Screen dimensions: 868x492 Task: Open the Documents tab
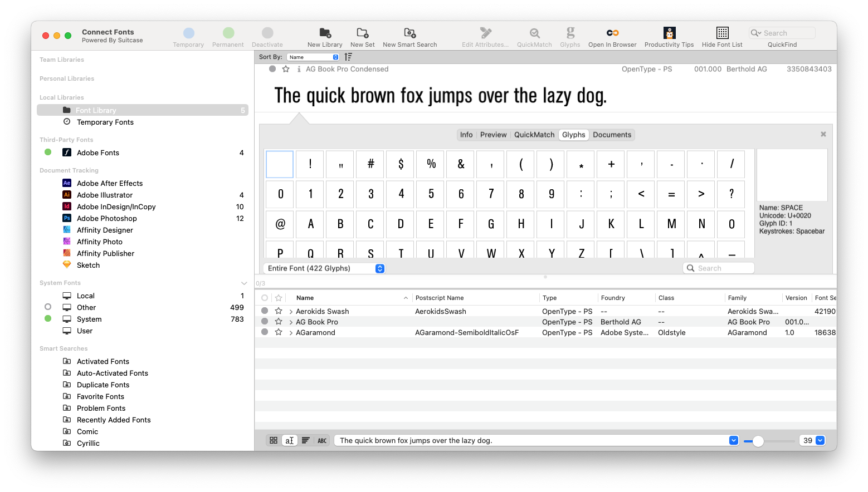(x=612, y=135)
